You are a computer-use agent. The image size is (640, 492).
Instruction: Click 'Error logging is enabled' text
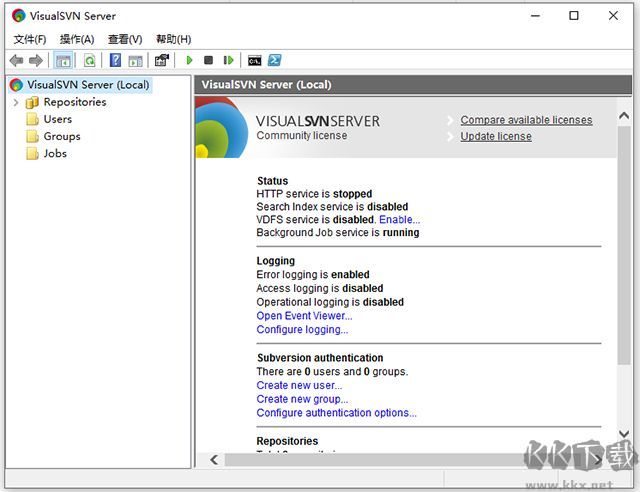pyautogui.click(x=313, y=274)
